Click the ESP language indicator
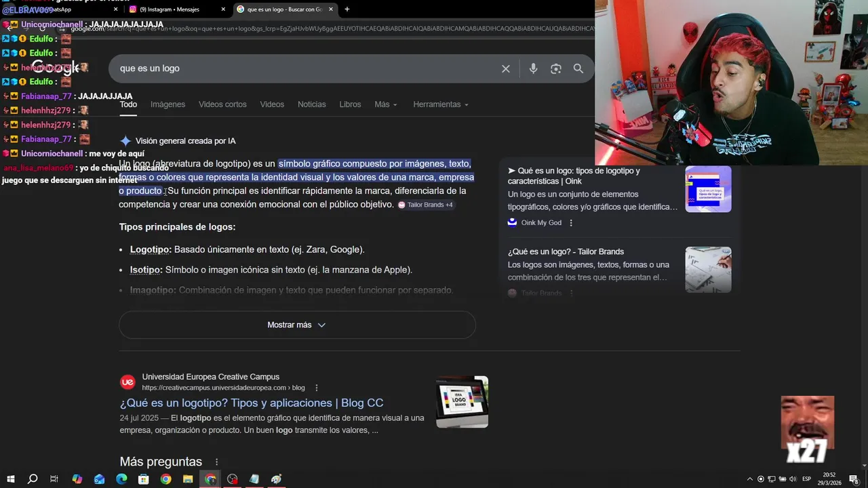This screenshot has width=868, height=488. pos(807,479)
